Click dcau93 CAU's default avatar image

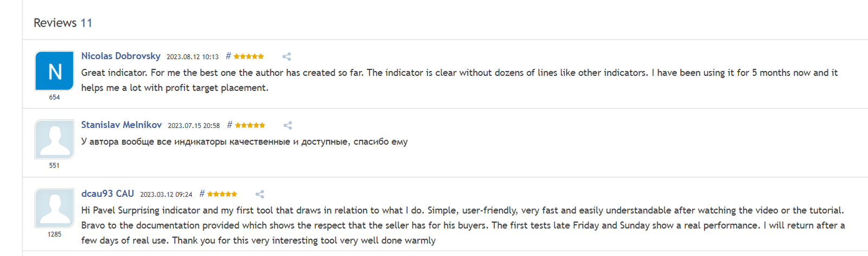tap(54, 208)
